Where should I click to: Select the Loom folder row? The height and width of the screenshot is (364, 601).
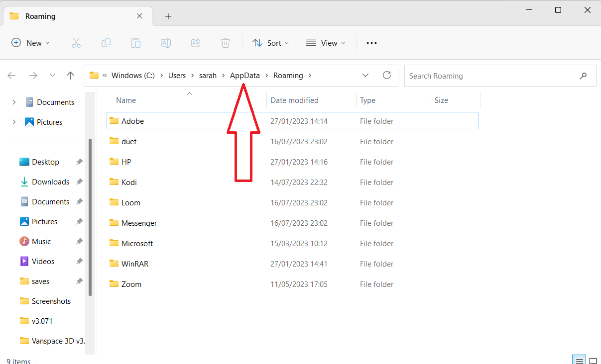[293, 202]
